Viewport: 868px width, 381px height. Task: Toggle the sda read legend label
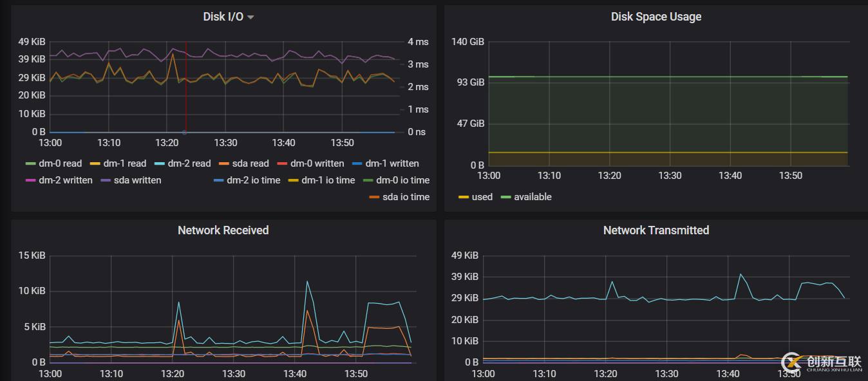[x=250, y=163]
